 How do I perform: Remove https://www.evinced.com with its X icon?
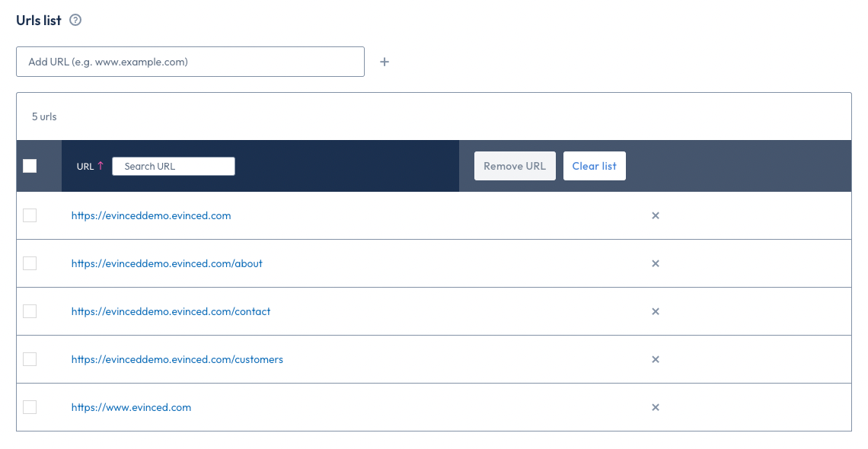coord(656,408)
